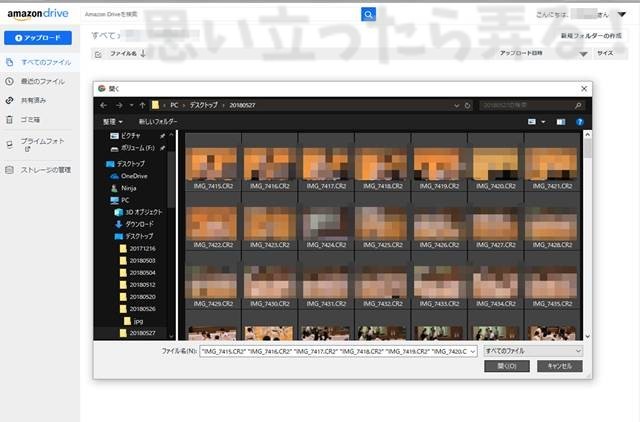Click the scroll-down arrow of the file list
This screenshot has width=640, height=422.
[587, 337]
